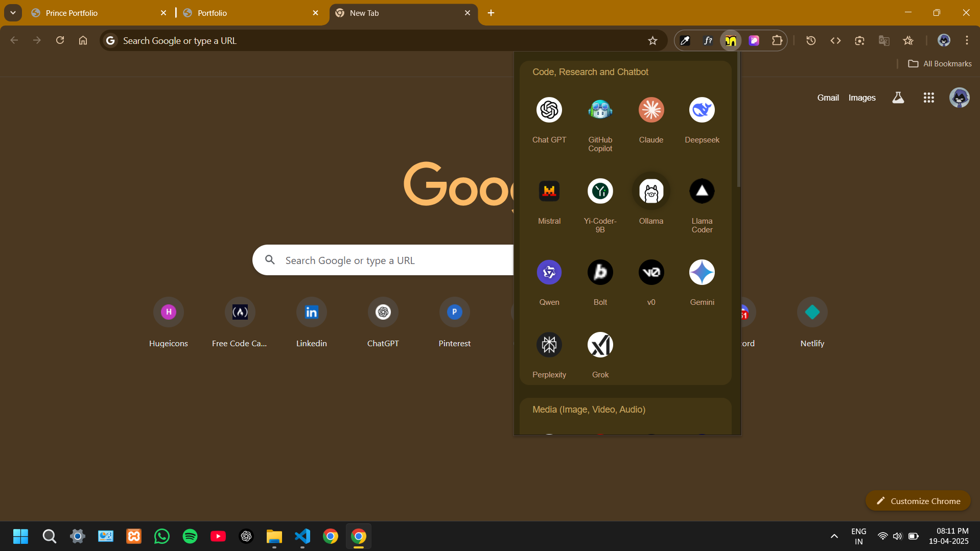Click the Gemini icon
Image resolution: width=980 pixels, height=551 pixels.
(702, 273)
